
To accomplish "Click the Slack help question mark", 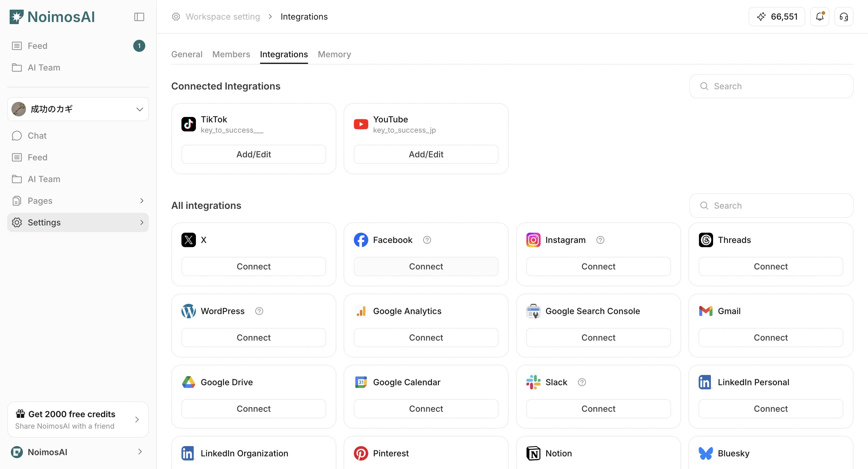I will tap(582, 382).
